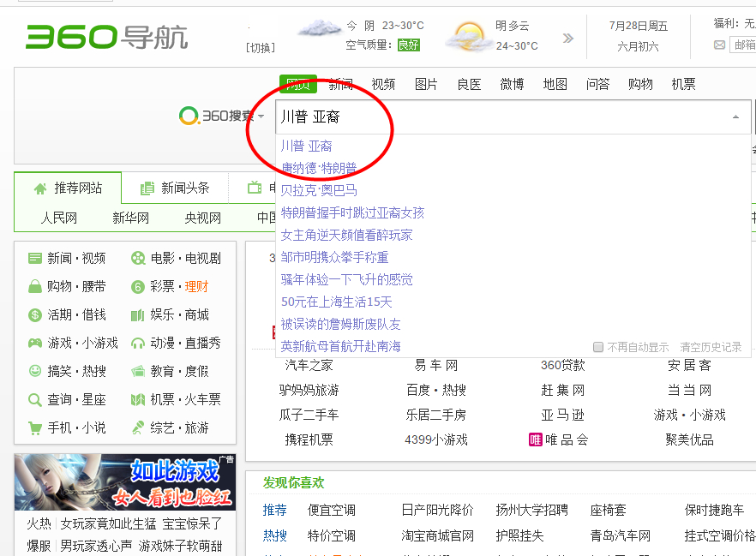Open the 携程机票 site link
This screenshot has width=756, height=556.
[309, 439]
